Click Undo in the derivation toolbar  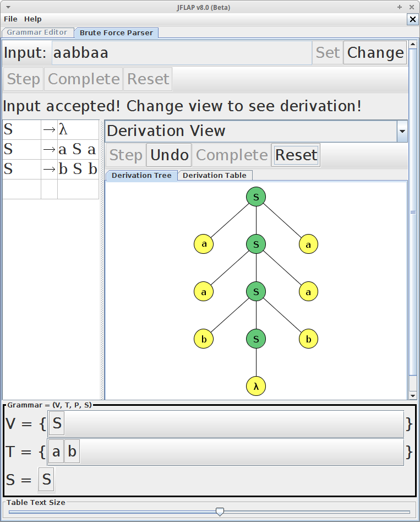(169, 155)
